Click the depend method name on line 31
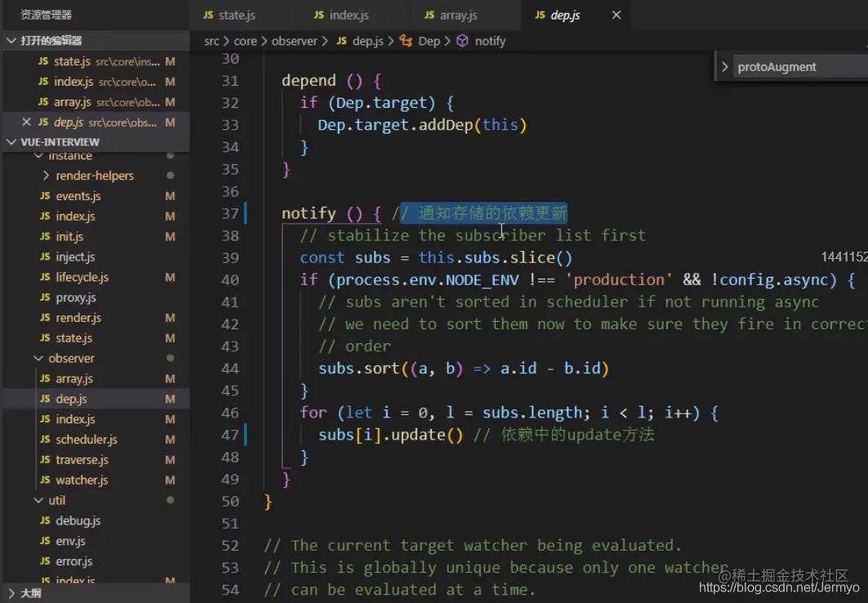 pos(309,81)
